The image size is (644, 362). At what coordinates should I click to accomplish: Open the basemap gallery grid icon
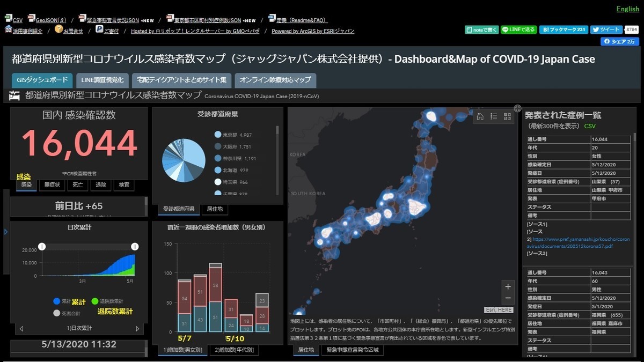tap(507, 116)
